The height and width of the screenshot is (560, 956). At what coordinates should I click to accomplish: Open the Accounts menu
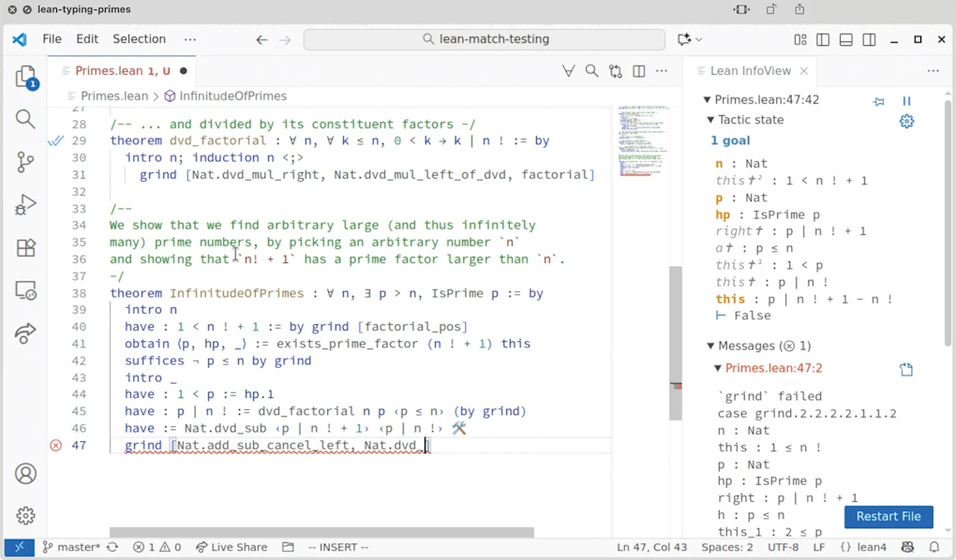tap(25, 474)
